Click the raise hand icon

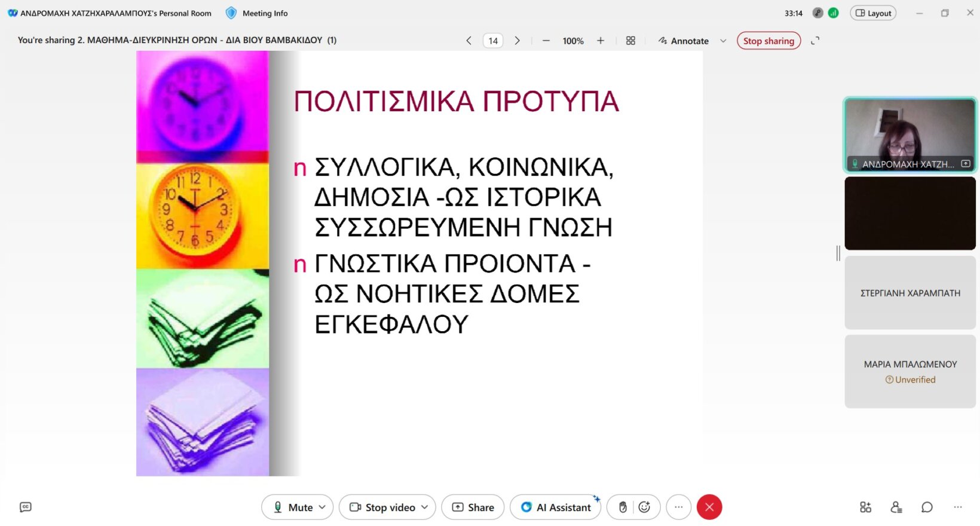click(x=623, y=507)
